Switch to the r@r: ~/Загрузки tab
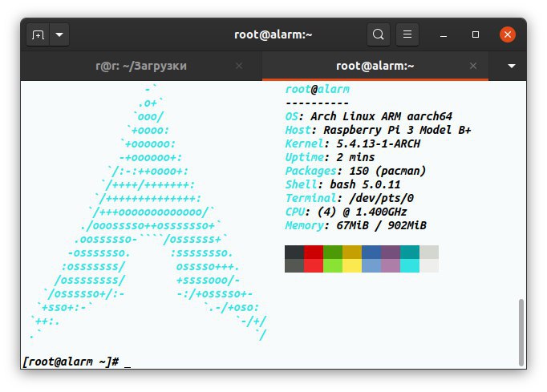The height and width of the screenshot is (392, 547). coord(141,66)
